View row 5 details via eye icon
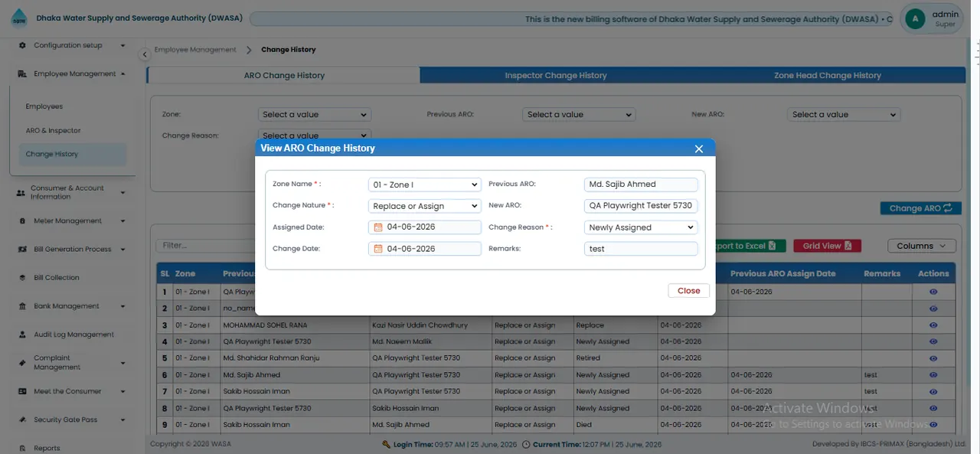The image size is (980, 454). click(933, 358)
